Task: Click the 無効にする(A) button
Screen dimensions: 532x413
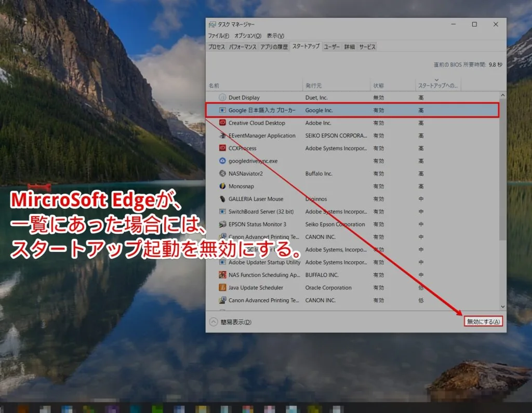Action: click(x=483, y=322)
